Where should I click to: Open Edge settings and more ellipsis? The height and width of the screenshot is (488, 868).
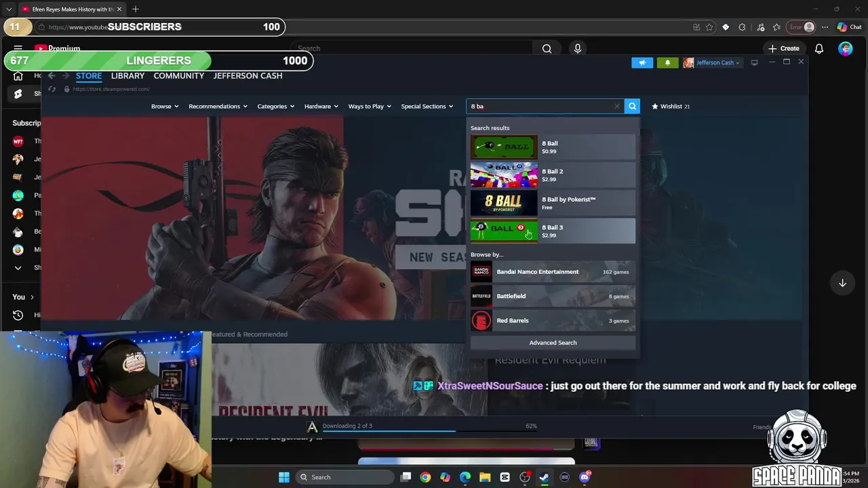(x=825, y=27)
